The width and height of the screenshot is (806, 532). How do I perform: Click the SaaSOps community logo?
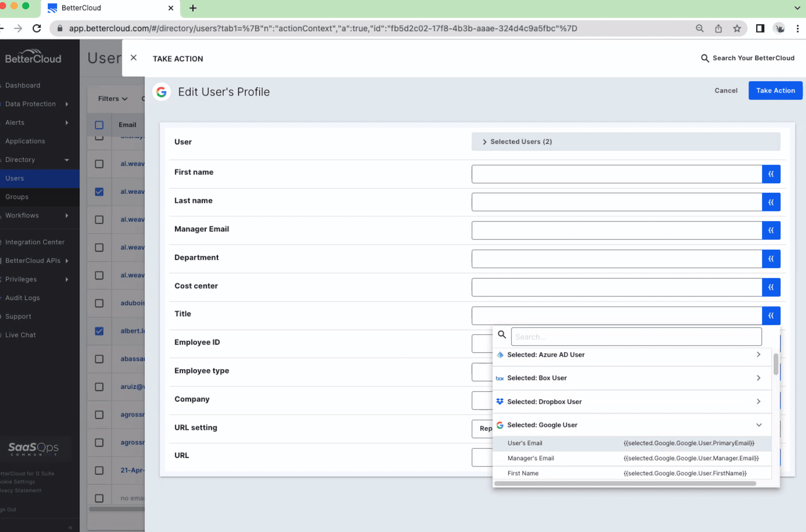pos(33,449)
